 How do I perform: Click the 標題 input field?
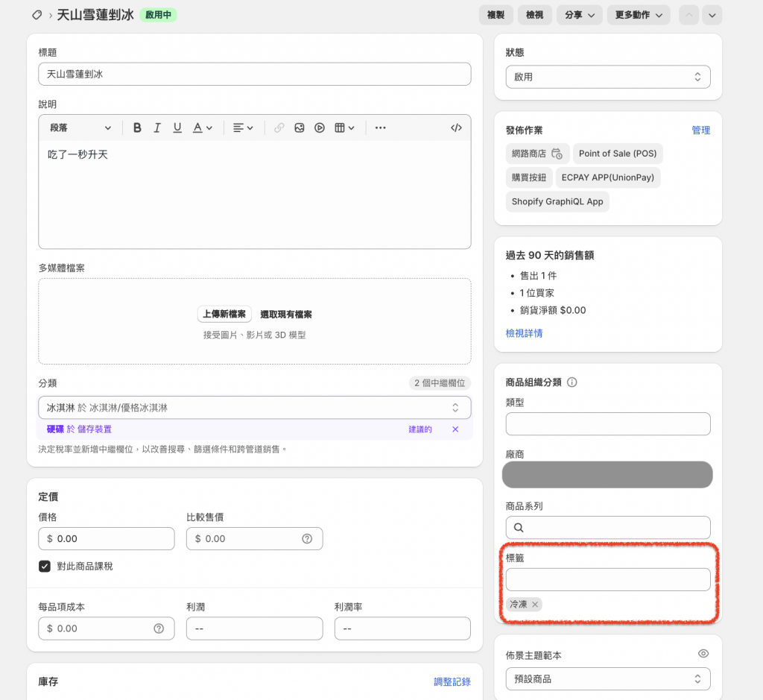254,74
